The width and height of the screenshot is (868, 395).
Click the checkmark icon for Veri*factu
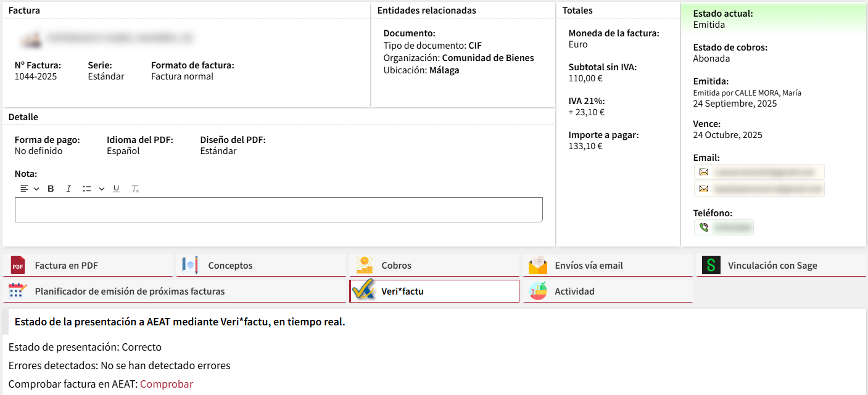click(363, 291)
